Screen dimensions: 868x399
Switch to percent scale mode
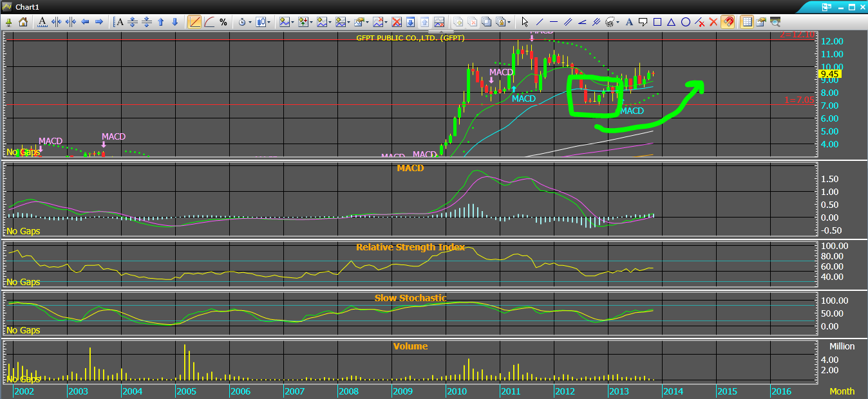223,22
